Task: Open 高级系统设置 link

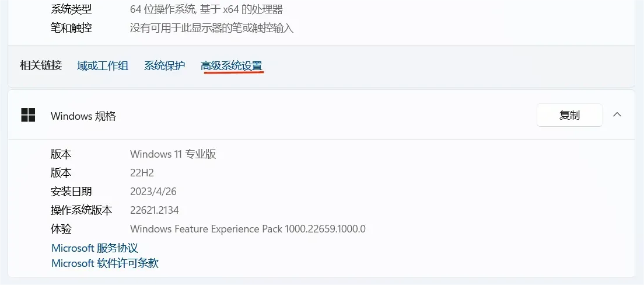Action: [232, 66]
